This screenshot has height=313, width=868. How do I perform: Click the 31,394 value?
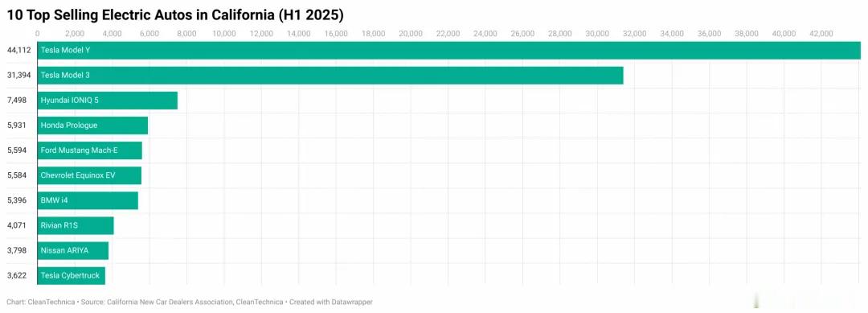click(x=18, y=76)
